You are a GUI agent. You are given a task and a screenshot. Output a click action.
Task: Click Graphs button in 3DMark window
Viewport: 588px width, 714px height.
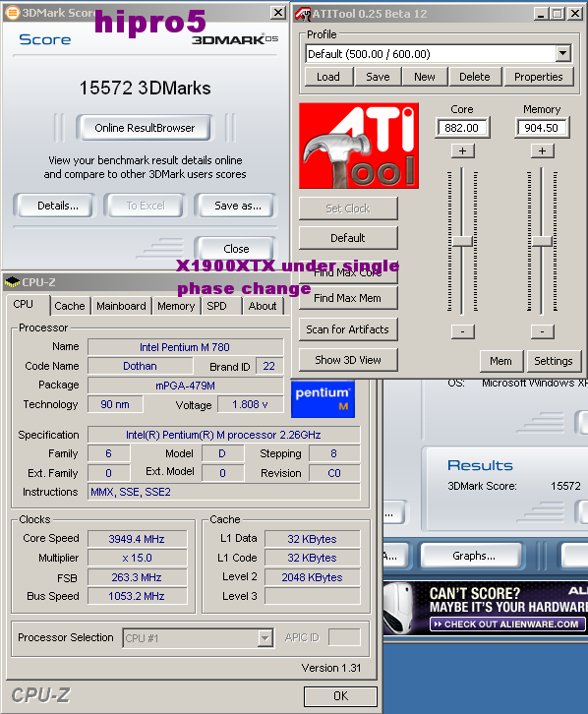pyautogui.click(x=474, y=556)
